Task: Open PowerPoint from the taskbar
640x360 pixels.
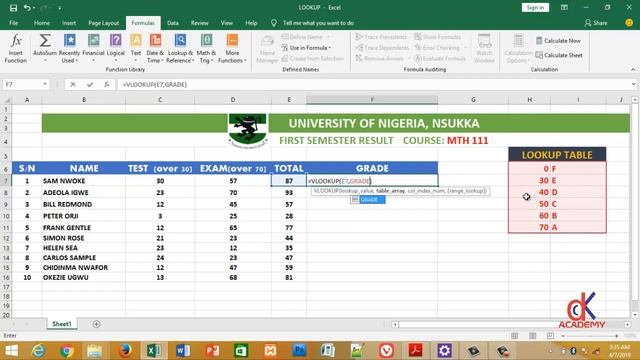Action: point(212,351)
